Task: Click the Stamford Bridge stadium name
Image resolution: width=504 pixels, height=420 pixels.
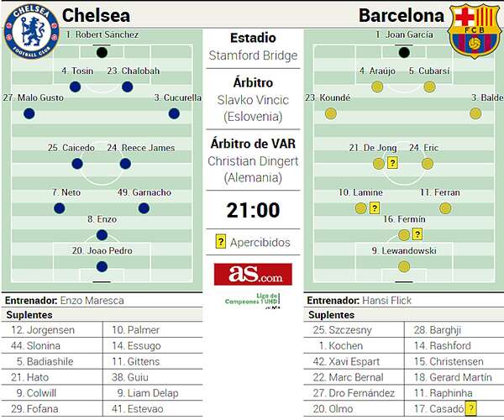Action: [x=253, y=55]
